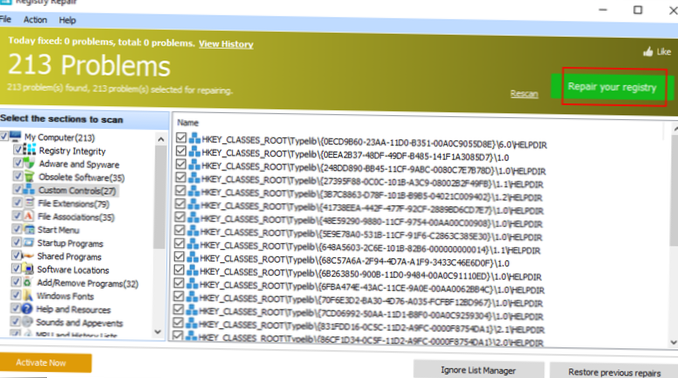Viewport: 678px width, 378px height.
Task: Click the Add/Remove Programs icon
Action: coord(27,282)
